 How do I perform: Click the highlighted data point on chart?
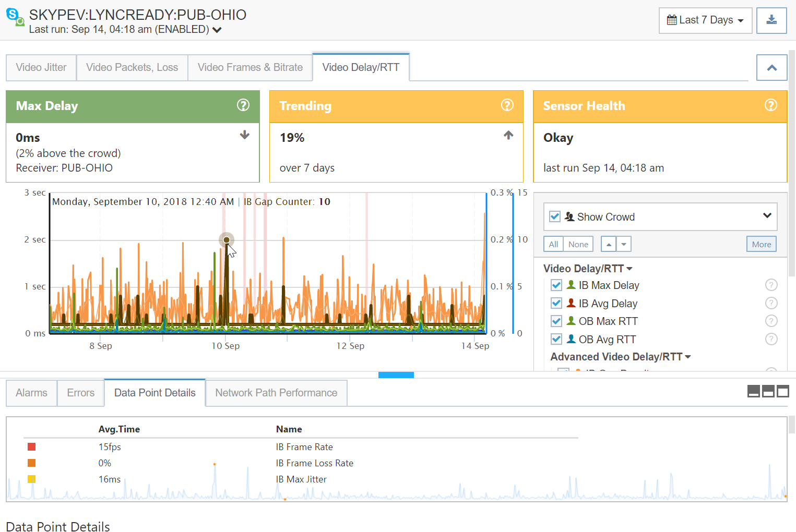pos(227,240)
